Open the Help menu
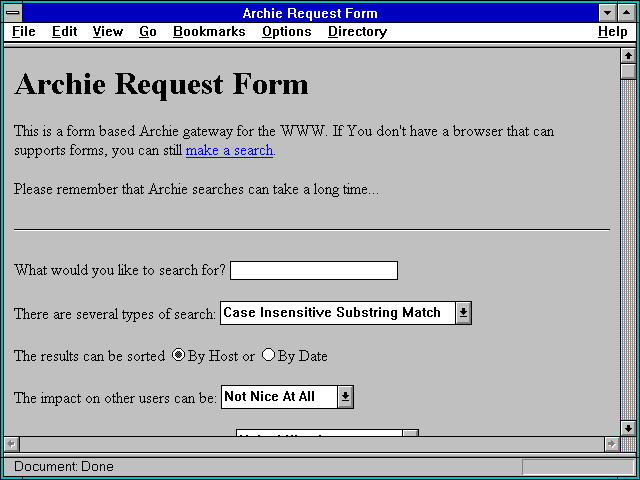Image resolution: width=640 pixels, height=480 pixels. (x=613, y=32)
